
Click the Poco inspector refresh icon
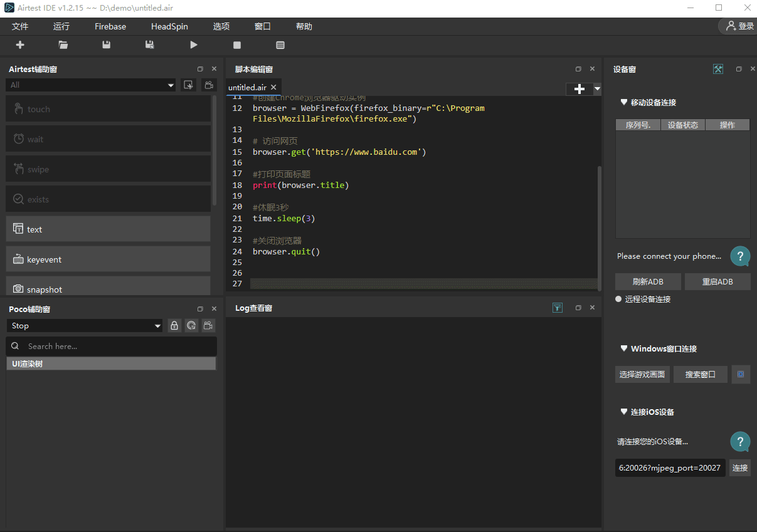tap(191, 326)
